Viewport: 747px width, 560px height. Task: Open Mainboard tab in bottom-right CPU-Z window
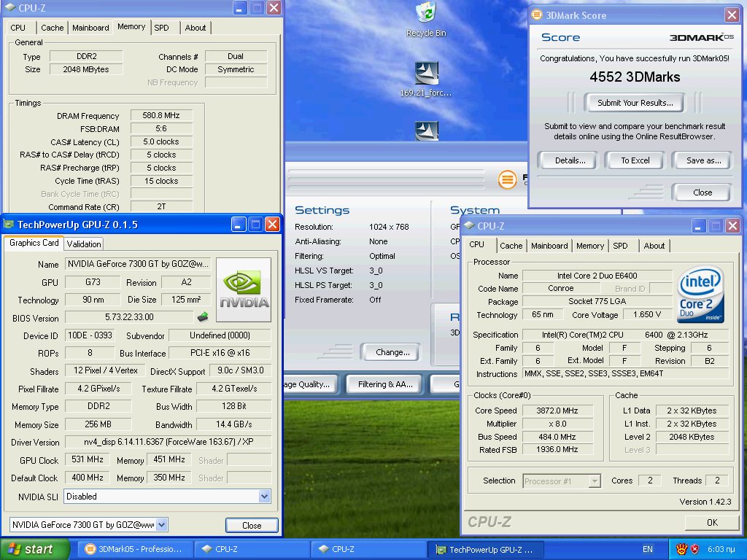pos(549,246)
